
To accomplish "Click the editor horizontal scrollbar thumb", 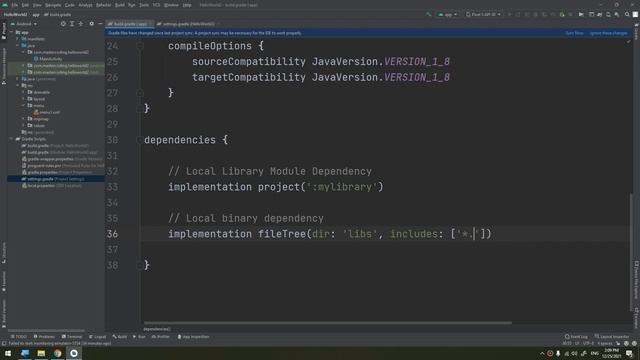I will pyautogui.click(x=327, y=323).
